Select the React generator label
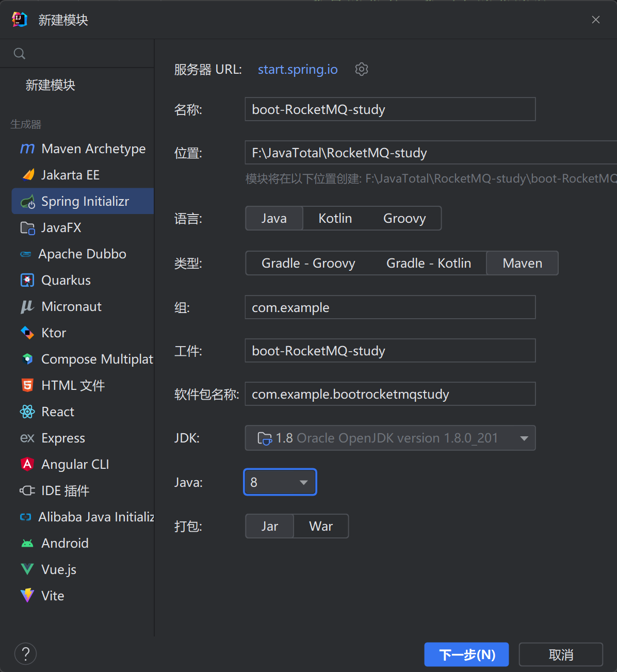The width and height of the screenshot is (617, 672). coord(58,412)
